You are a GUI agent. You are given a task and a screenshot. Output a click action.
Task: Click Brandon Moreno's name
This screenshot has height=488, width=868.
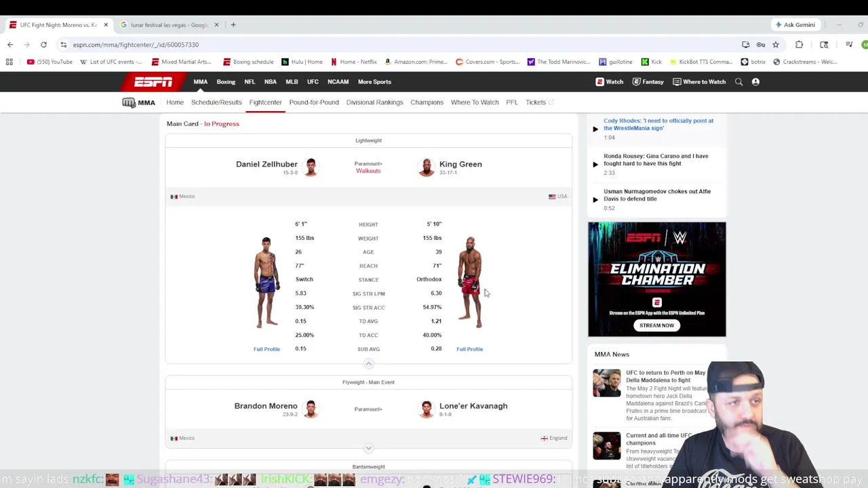coord(266,406)
